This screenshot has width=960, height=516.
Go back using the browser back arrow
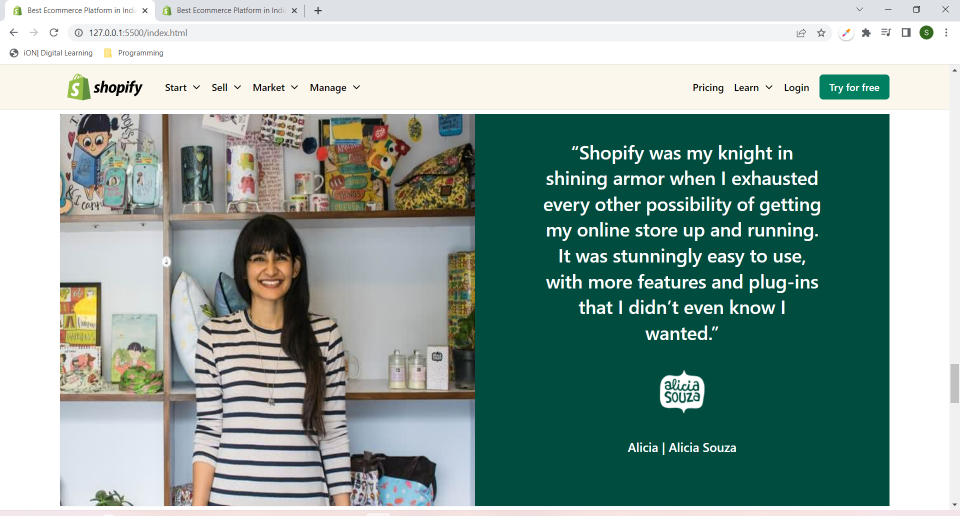13,32
